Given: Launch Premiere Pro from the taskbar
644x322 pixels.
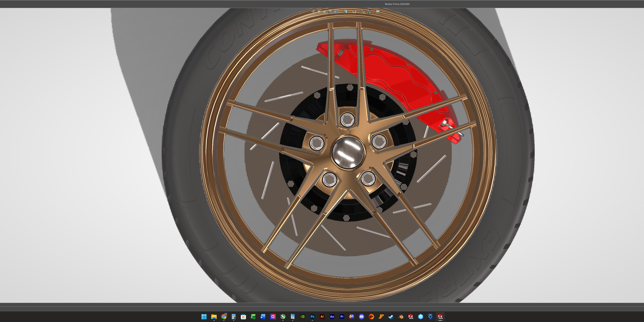Looking at the screenshot, I should pyautogui.click(x=342, y=317).
